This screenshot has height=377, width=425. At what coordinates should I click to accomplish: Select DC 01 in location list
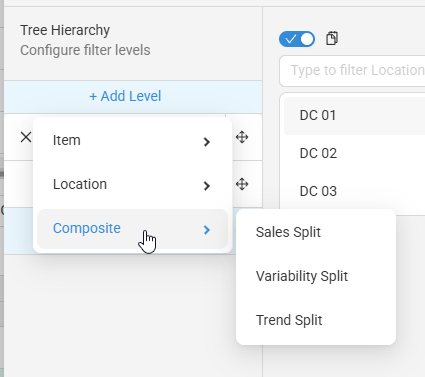click(x=354, y=116)
